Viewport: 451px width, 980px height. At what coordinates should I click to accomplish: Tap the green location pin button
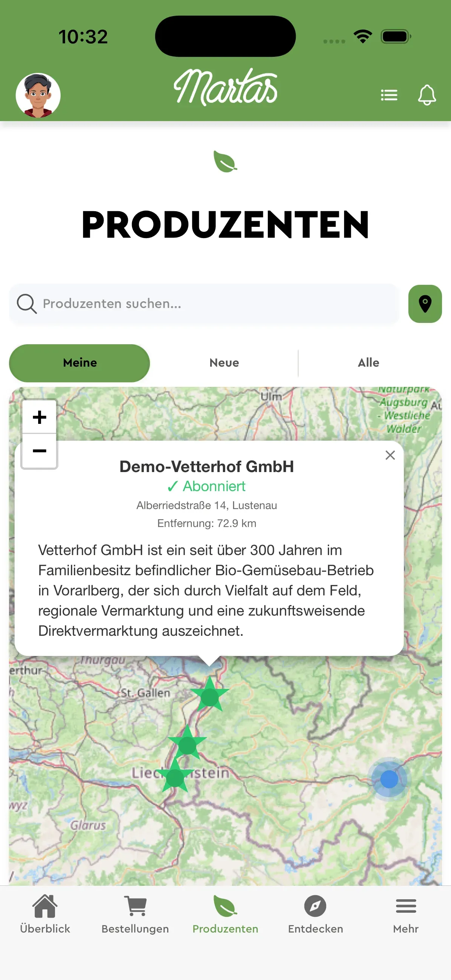[425, 303]
